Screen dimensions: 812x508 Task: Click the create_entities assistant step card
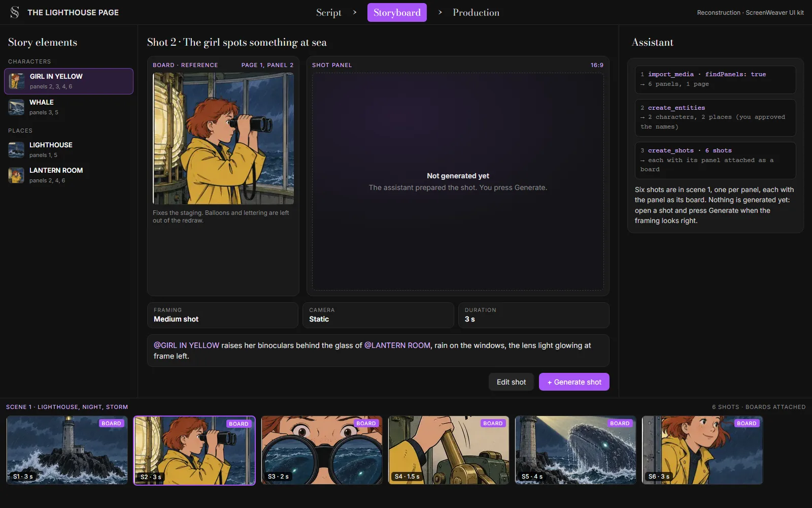[x=715, y=117]
